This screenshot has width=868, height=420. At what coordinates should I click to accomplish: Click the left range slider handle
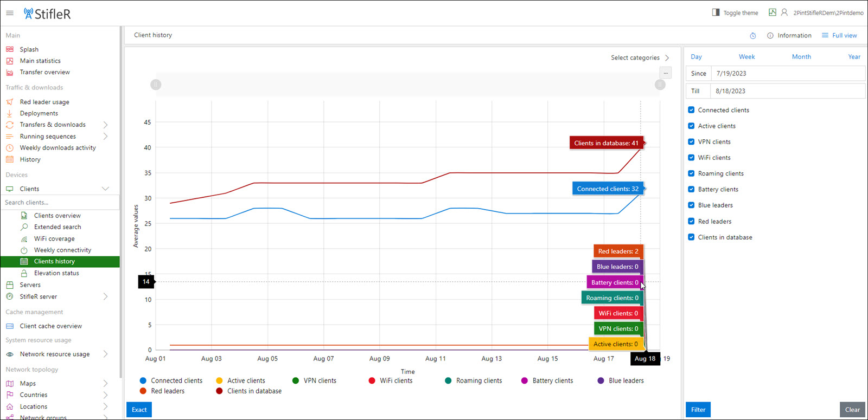point(156,85)
